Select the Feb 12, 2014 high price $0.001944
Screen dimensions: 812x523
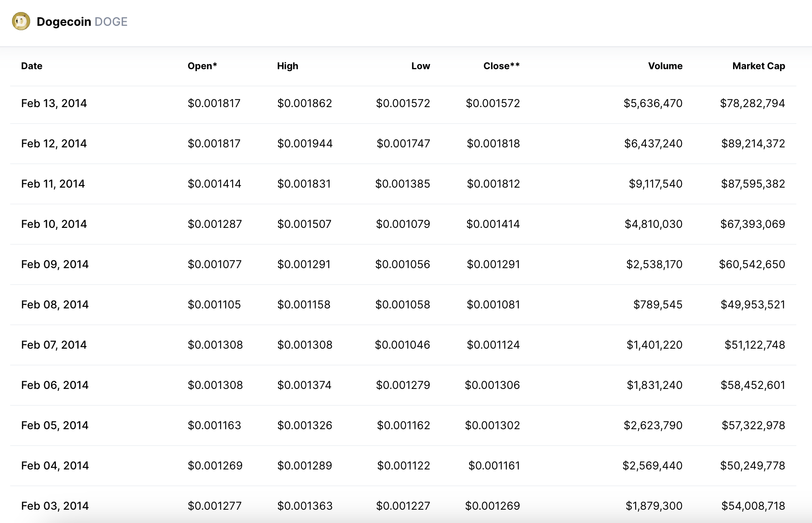point(305,143)
